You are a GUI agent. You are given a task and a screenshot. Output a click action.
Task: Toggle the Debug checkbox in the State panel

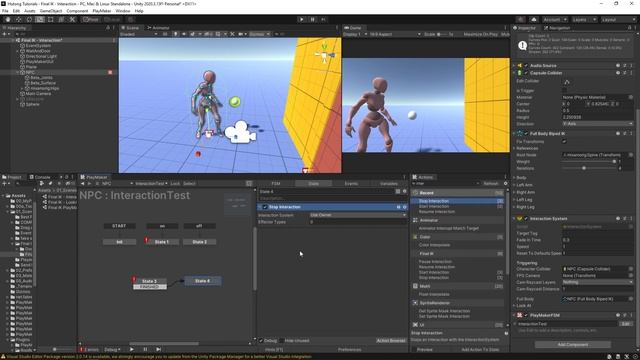point(261,340)
